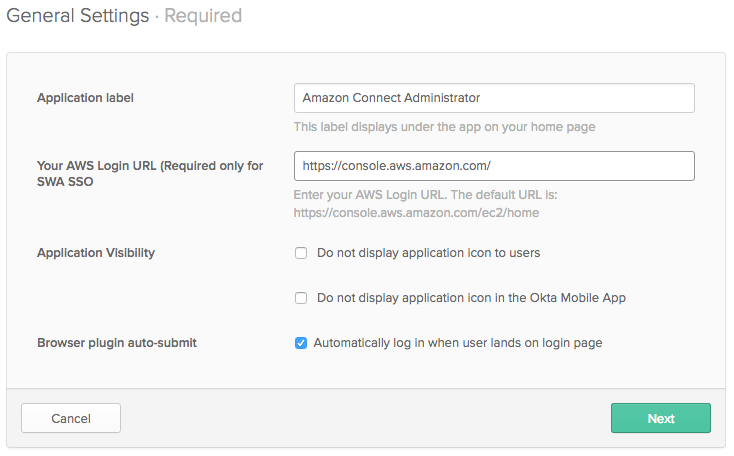
Task: Click the gray Required text in heading
Action: click(203, 16)
